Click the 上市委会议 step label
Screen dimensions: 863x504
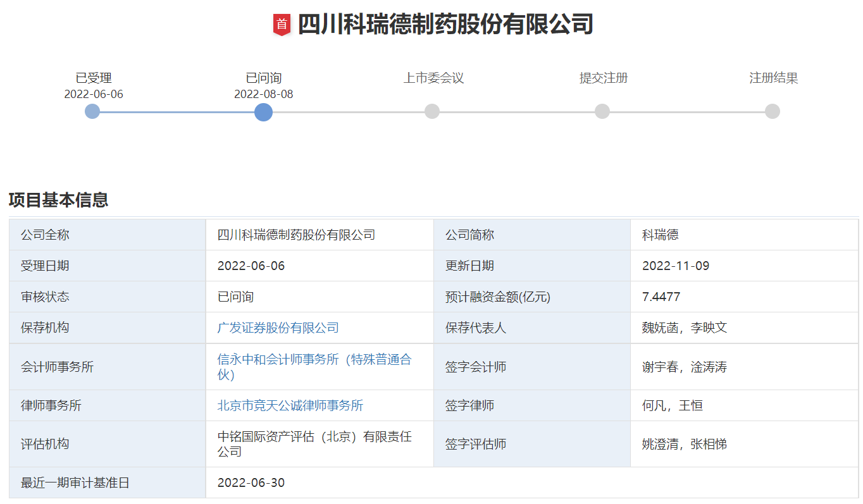433,78
